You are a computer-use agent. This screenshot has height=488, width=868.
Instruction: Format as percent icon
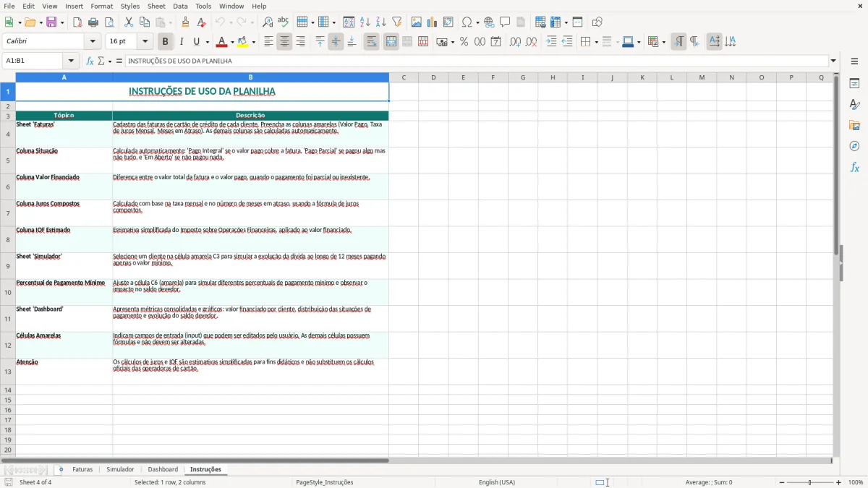point(464,42)
